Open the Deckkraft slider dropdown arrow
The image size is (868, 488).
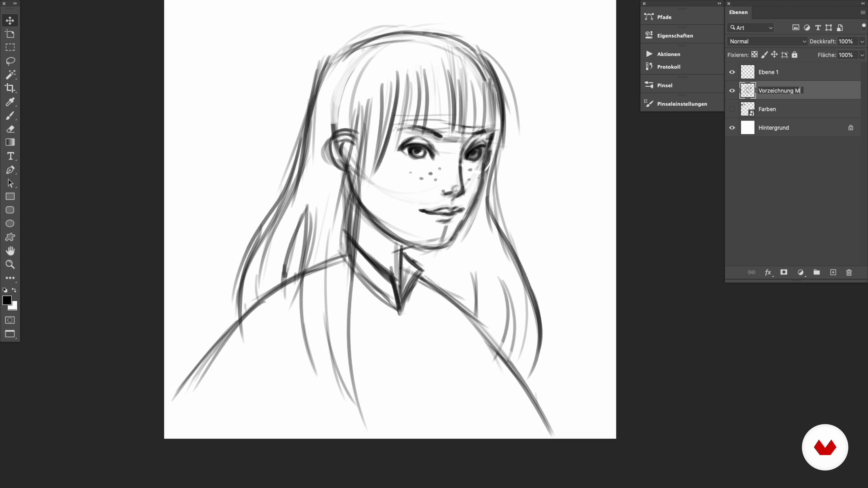pyautogui.click(x=862, y=41)
